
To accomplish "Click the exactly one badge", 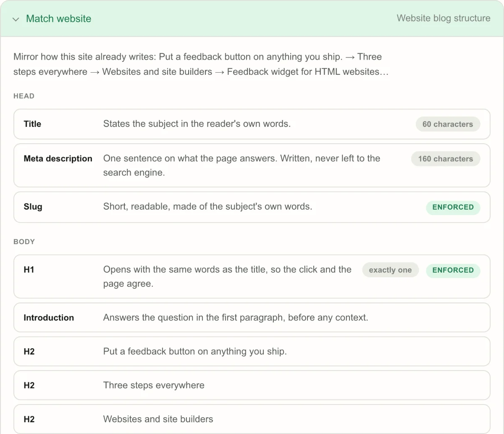I will [390, 270].
